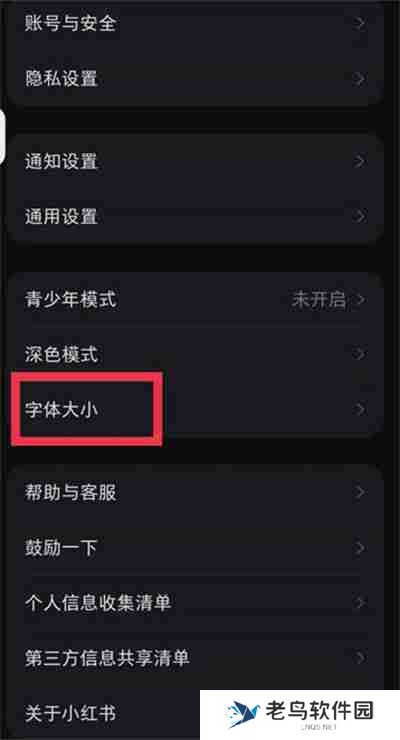Tap the chevron beside 通用设置
Screen dimensions: 400x740
(360, 217)
